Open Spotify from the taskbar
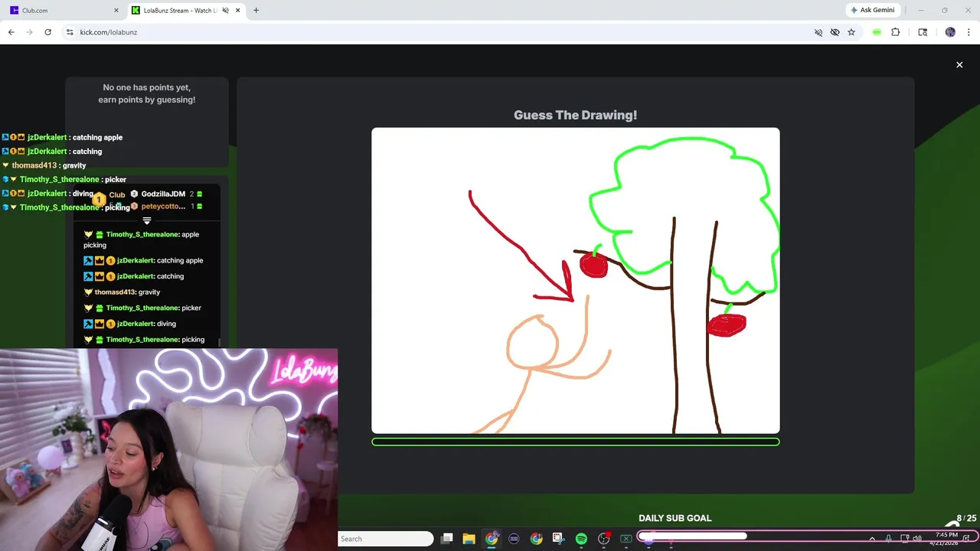This screenshot has height=551, width=980. [x=581, y=539]
